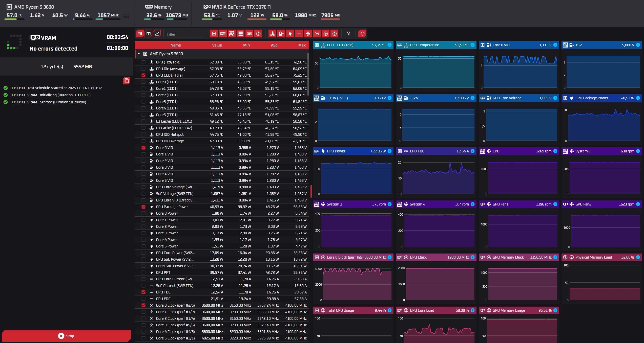Uncheck the CPU CCD1 (Tdie) sensor checkbox
This screenshot has height=343, width=644.
coord(144,75)
